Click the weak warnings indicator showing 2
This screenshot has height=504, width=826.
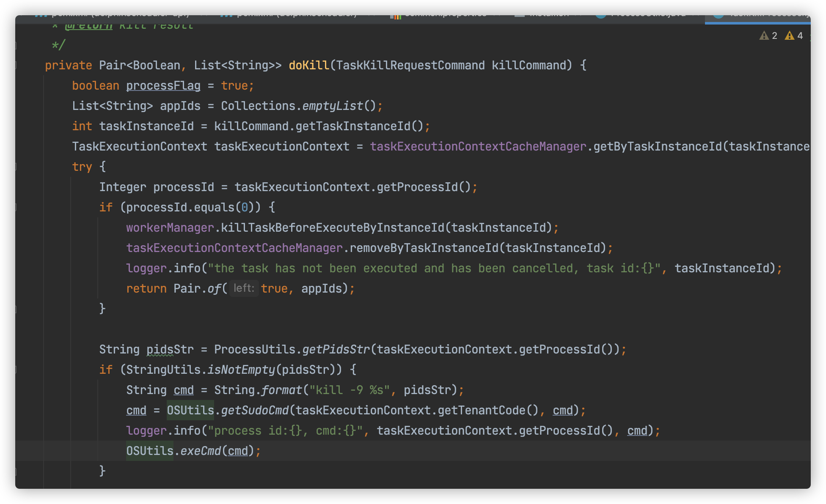point(768,36)
